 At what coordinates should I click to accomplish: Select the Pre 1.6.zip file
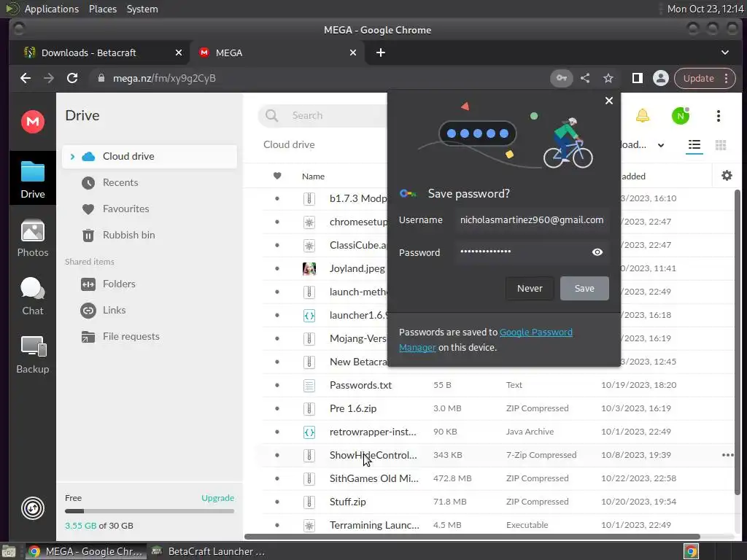point(497,408)
